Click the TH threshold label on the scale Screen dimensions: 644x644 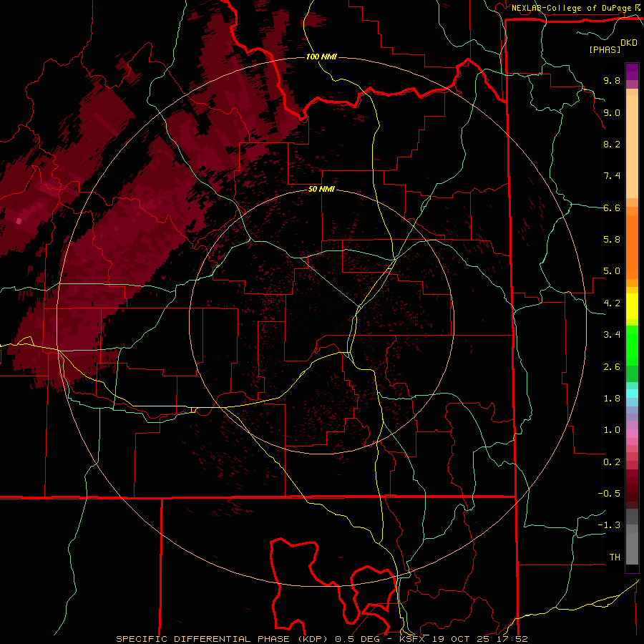tap(615, 557)
